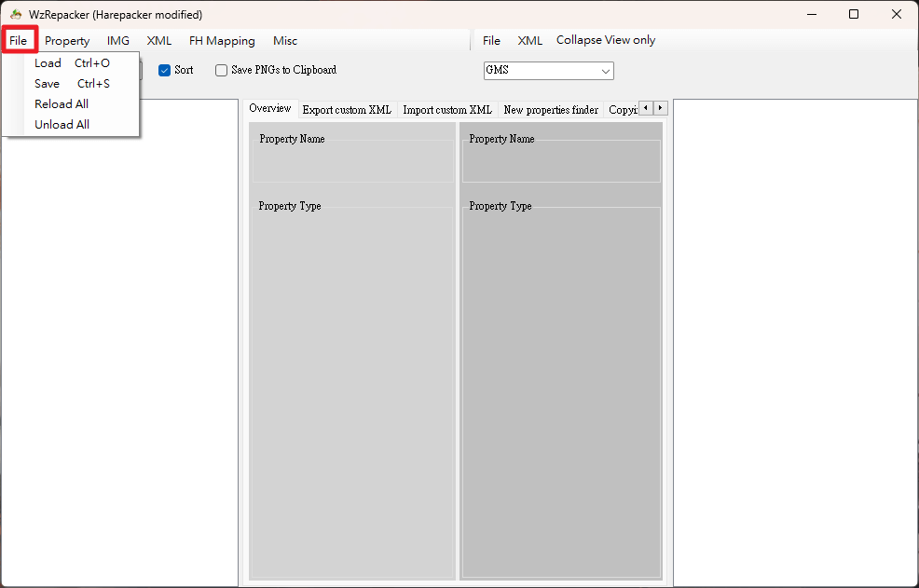
Task: Uncheck the Sort checkbox
Action: [164, 70]
